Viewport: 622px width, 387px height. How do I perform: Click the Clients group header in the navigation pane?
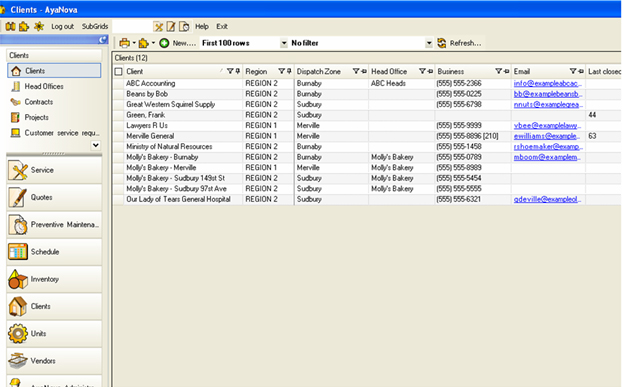click(54, 55)
